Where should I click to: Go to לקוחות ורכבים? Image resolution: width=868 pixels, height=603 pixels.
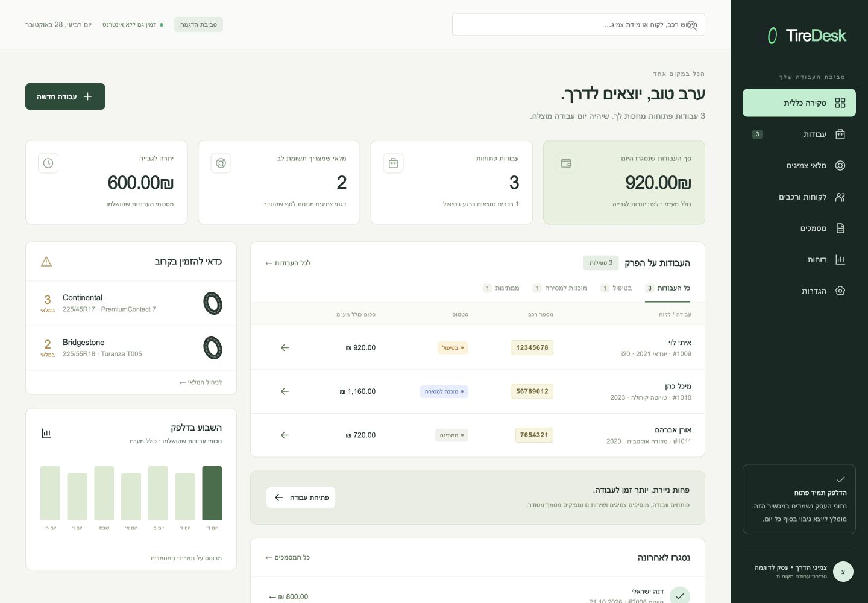(799, 197)
